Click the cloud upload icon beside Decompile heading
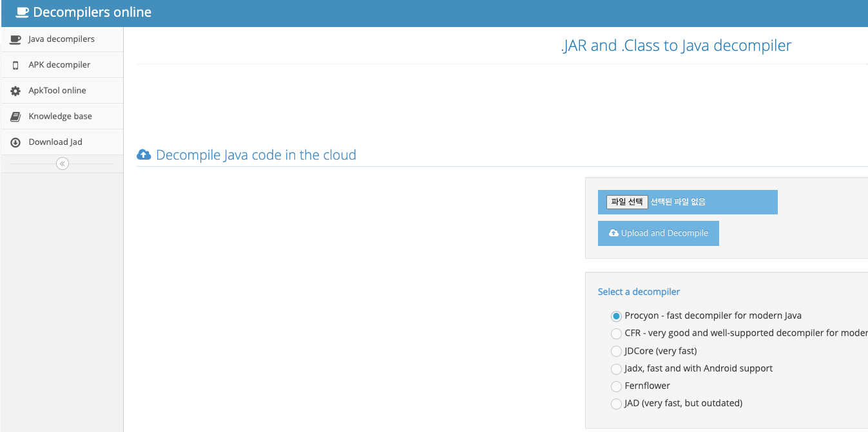The width and height of the screenshot is (868, 432). point(144,155)
